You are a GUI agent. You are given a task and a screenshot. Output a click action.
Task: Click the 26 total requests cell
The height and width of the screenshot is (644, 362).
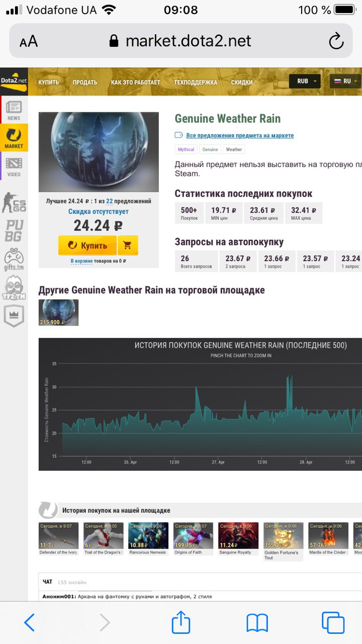196,261
